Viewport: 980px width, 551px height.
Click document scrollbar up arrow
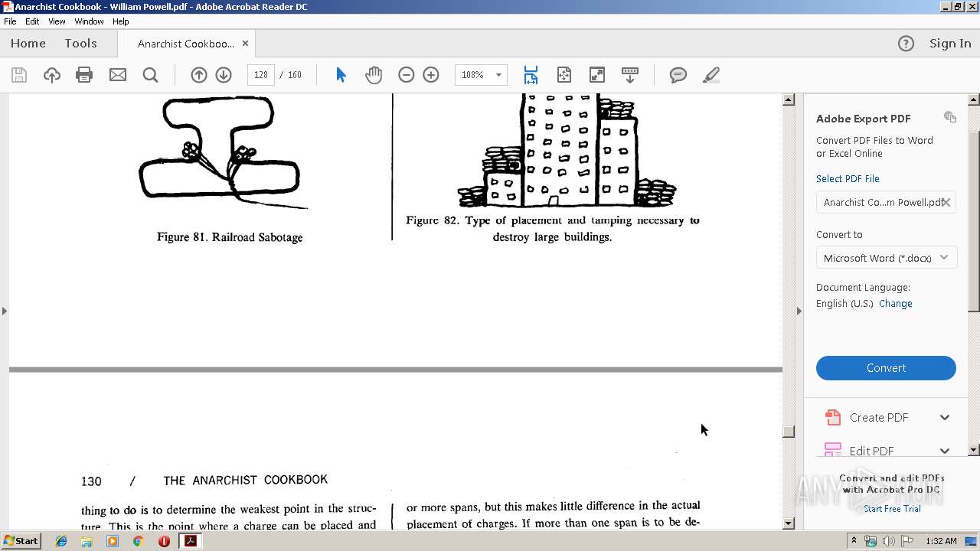[789, 99]
